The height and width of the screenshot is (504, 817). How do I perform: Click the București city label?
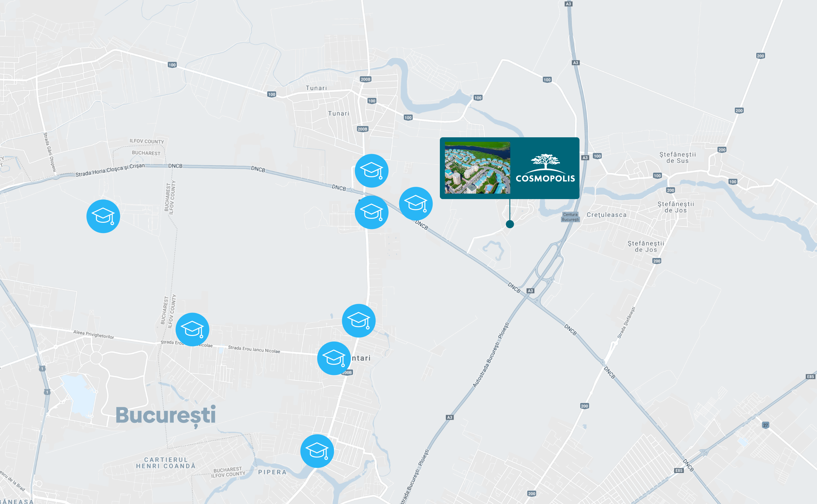point(166,415)
